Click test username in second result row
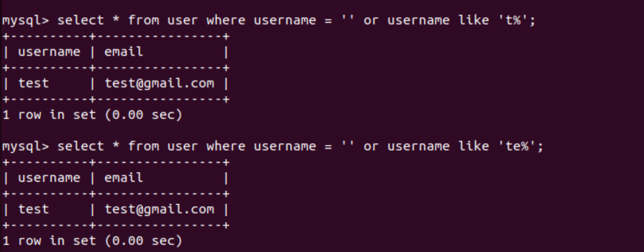This screenshot has height=252, width=644. 34,209
